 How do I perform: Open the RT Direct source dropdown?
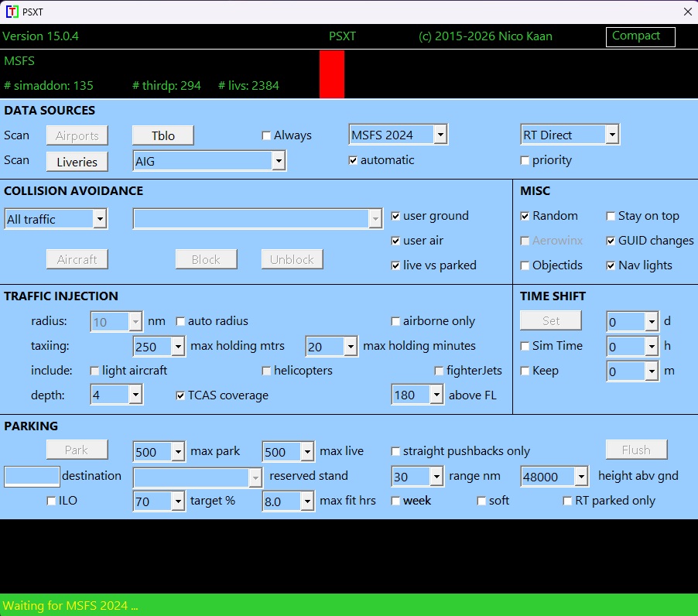tap(612, 135)
